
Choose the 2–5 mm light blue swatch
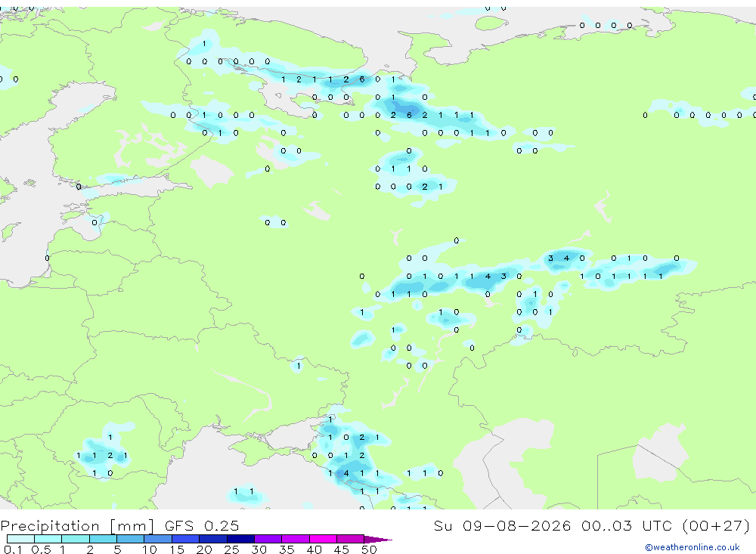(x=103, y=539)
